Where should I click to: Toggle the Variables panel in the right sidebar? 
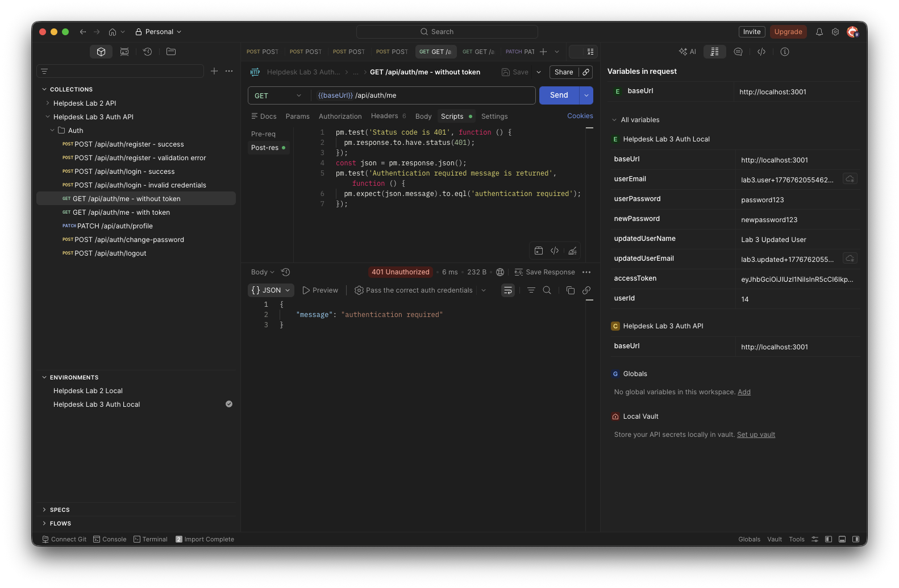(715, 52)
